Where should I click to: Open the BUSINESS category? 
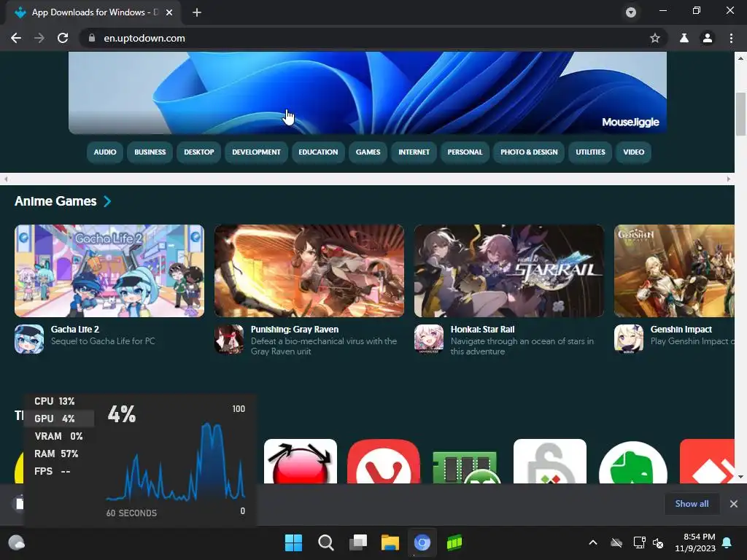150,152
